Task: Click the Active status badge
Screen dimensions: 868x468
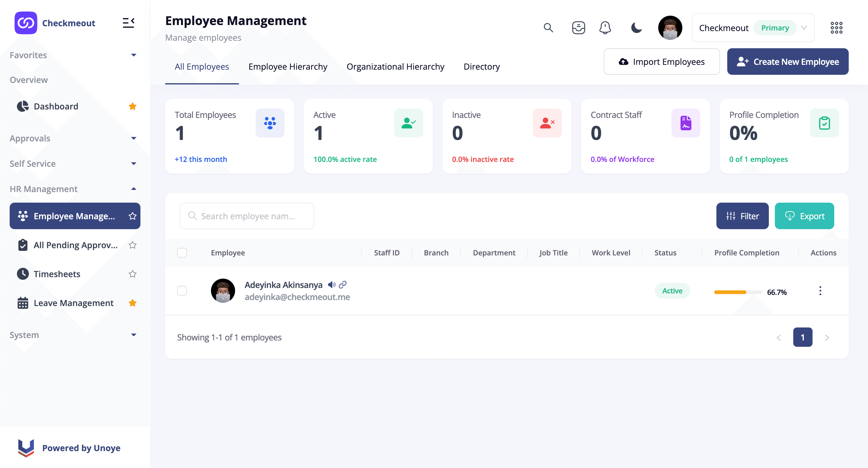Action: pos(672,291)
